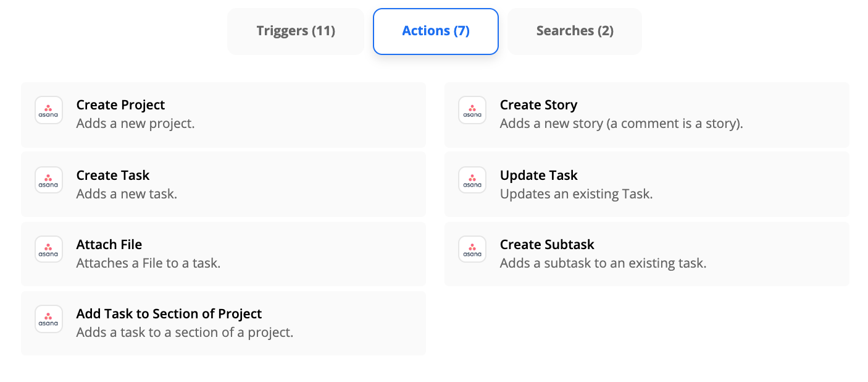Click 'Adds a subtask to an existing task.'

pyautogui.click(x=603, y=263)
